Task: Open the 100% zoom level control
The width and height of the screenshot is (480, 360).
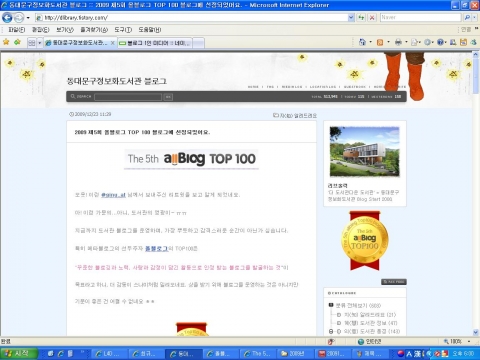Action: coord(457,341)
